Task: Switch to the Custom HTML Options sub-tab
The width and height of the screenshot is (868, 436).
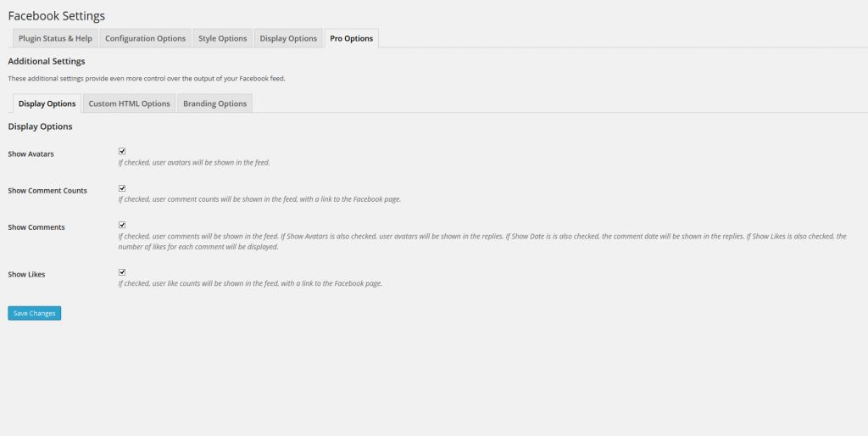Action: tap(130, 103)
